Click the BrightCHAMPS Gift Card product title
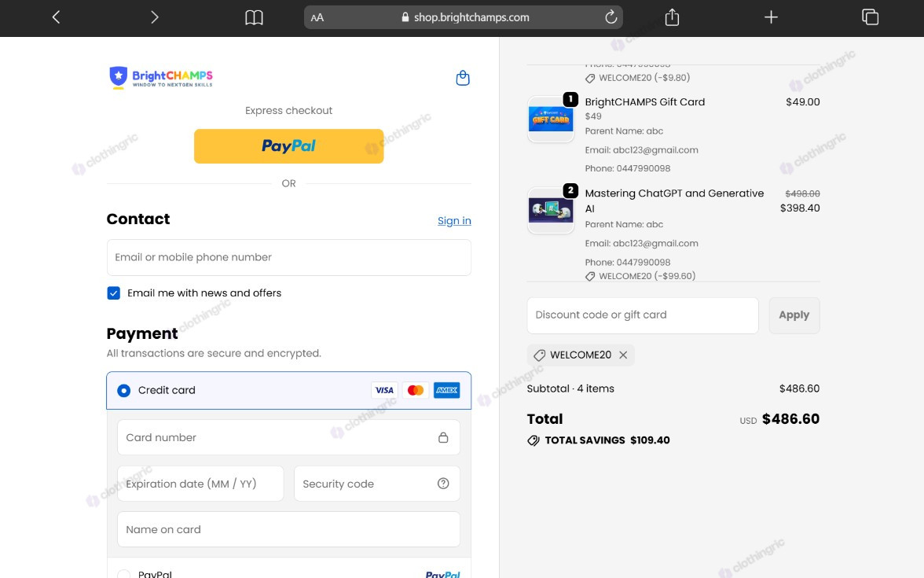 click(x=644, y=102)
